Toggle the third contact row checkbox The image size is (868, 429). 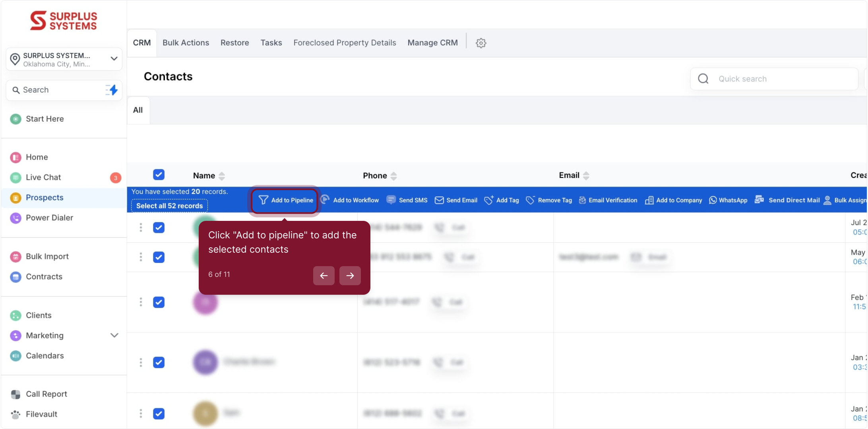point(159,302)
